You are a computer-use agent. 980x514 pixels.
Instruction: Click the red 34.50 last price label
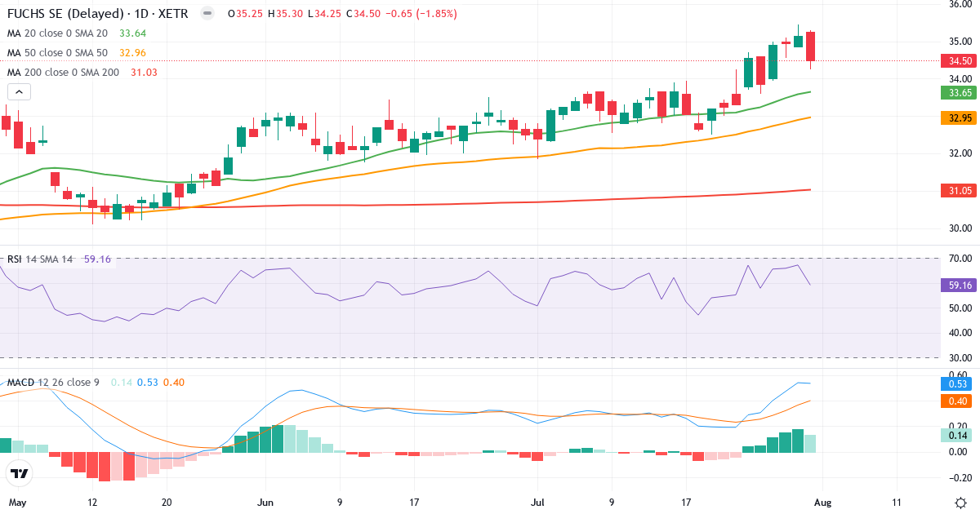[960, 61]
